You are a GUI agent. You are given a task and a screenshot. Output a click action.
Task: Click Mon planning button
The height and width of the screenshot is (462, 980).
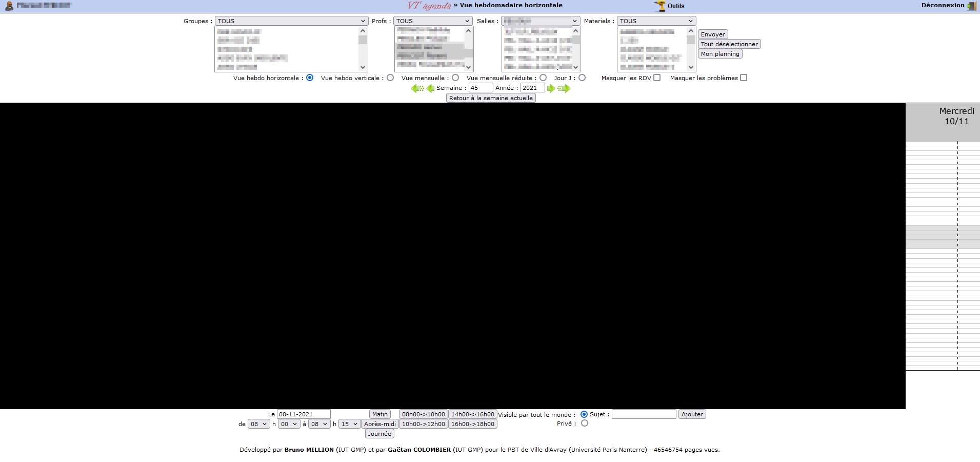point(720,54)
